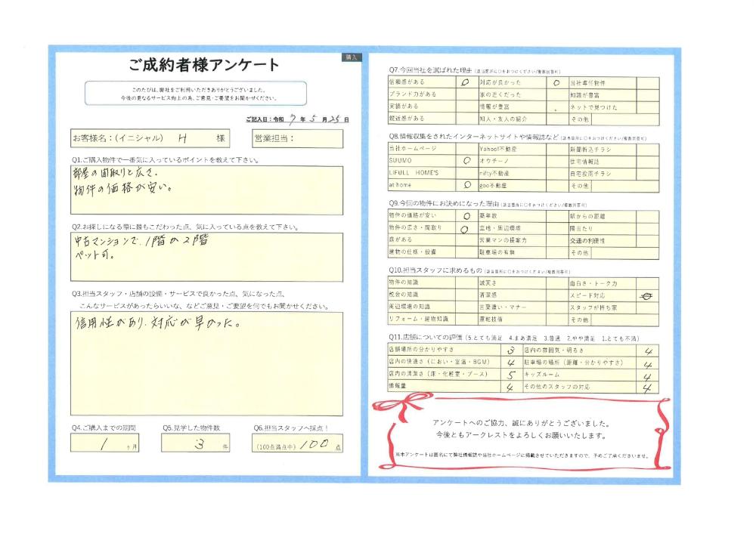Viewport: 756px width, 534px height.
Task: Click the 営業担当 field
Action: pos(297,138)
